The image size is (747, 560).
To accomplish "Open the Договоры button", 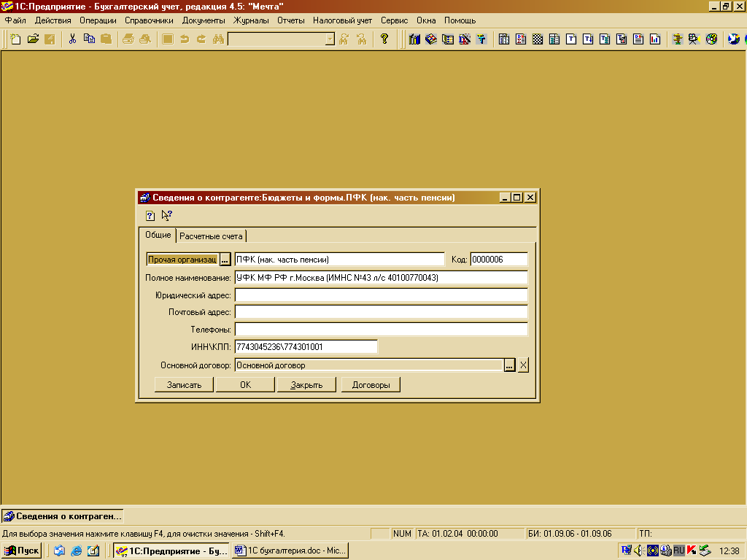I will coord(371,385).
